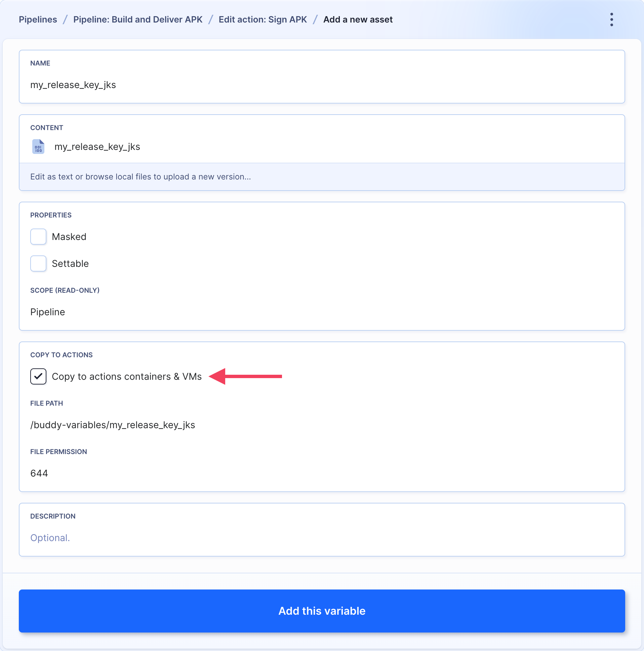Edit the File path field
The width and height of the screenshot is (644, 651).
322,425
